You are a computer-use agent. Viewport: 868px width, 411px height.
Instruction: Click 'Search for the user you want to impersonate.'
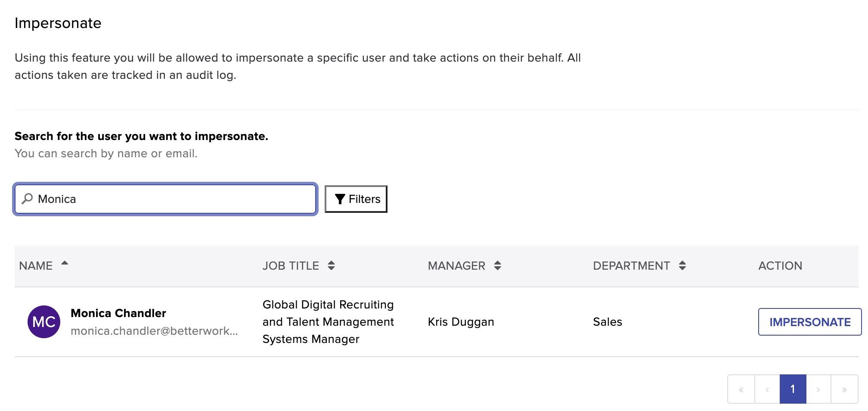[141, 136]
